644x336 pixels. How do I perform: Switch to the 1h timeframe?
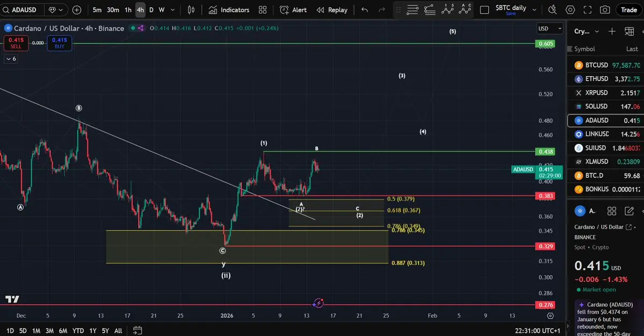click(128, 10)
